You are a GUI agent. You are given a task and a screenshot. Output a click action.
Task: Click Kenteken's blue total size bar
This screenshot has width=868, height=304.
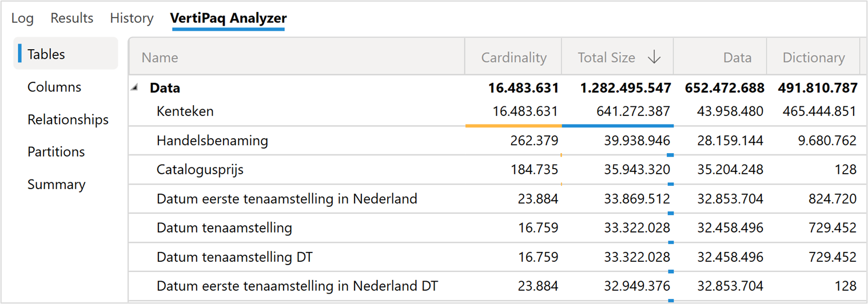click(x=618, y=125)
